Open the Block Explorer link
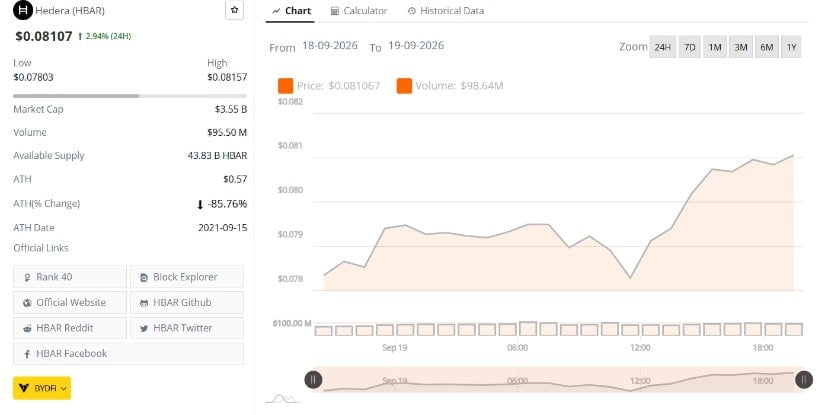Screen dimensions: 825x415 coord(187,277)
